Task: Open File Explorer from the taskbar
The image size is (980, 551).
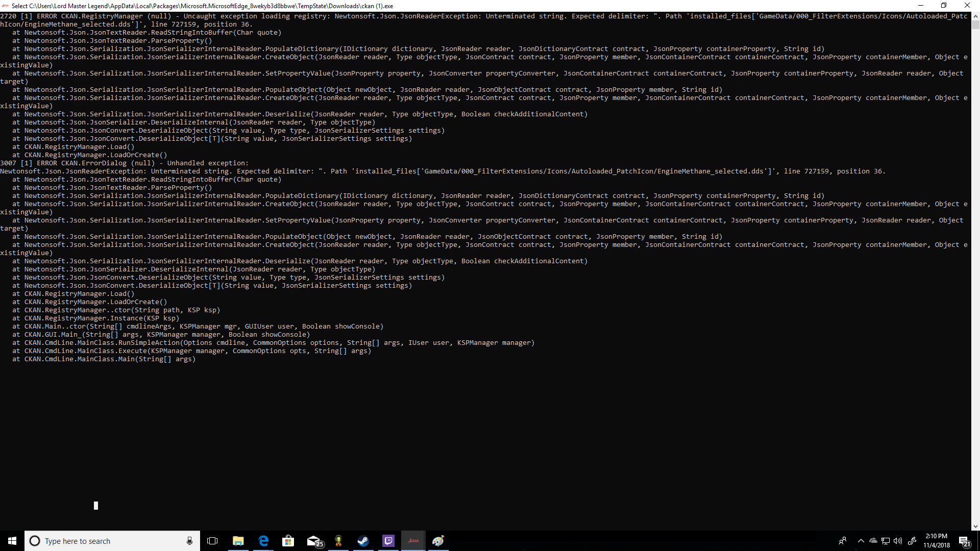Action: [238, 541]
